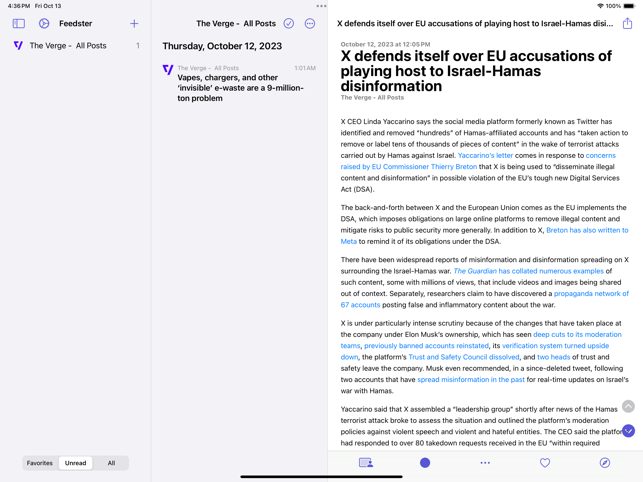
Task: Click article date October 12, 2023 at 12:05 PM
Action: click(x=385, y=44)
